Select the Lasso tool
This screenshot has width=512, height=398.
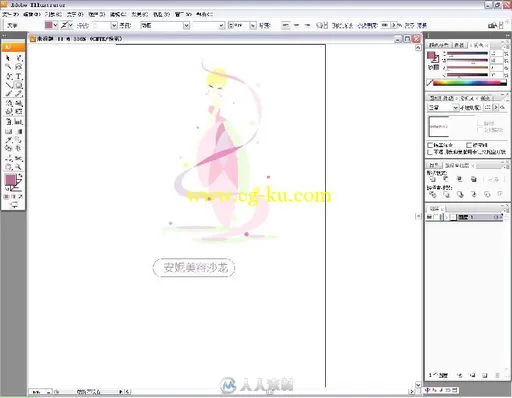19,67
